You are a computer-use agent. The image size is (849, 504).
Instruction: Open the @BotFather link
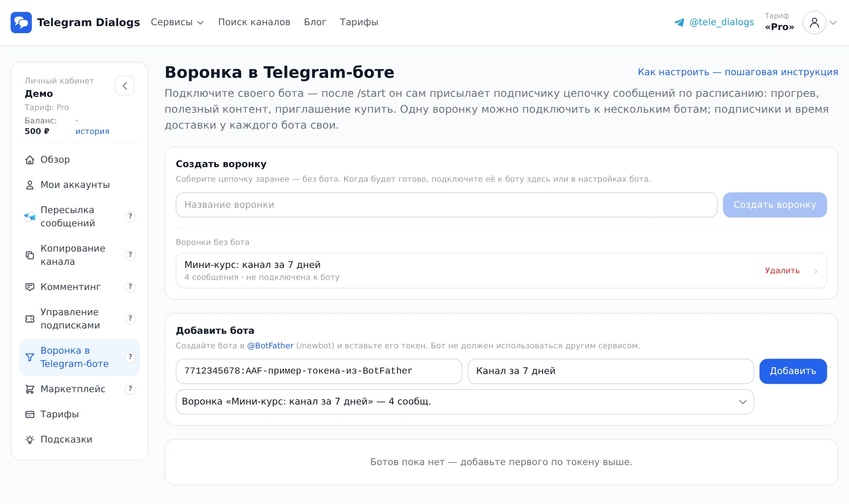[x=270, y=346]
